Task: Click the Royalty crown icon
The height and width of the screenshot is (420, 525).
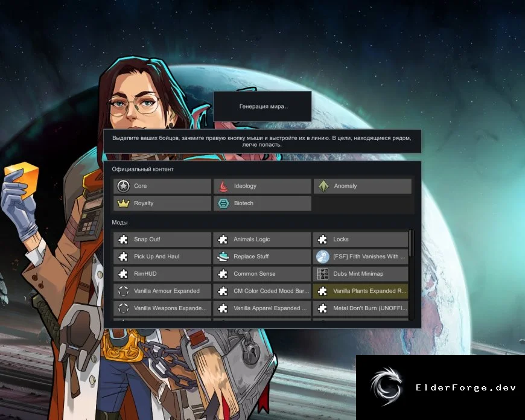Action: (123, 203)
